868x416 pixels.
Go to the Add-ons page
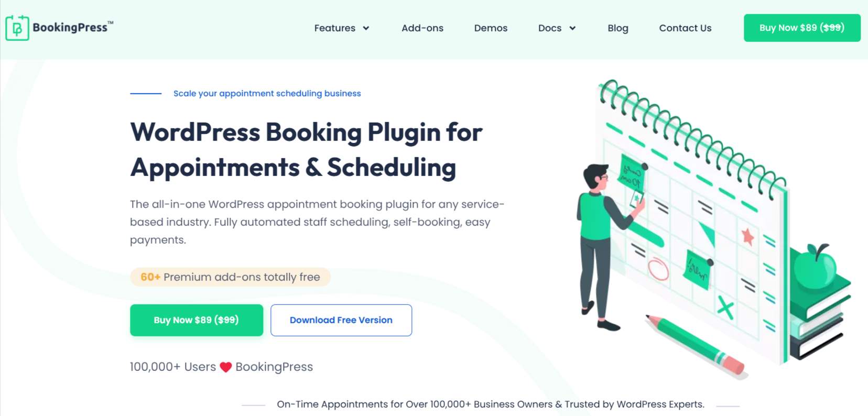point(422,28)
